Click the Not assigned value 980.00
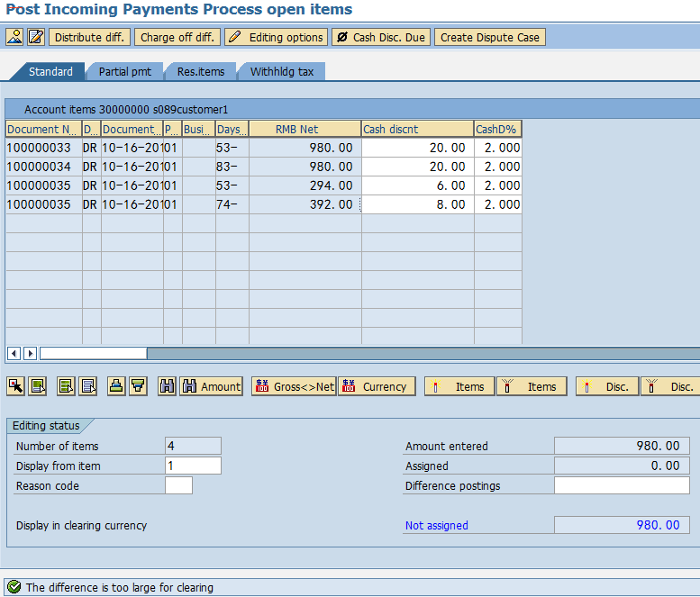Viewport: 700px width, 597px height. click(622, 525)
